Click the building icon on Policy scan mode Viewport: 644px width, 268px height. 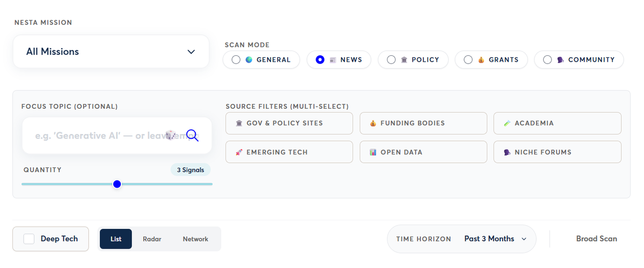click(404, 59)
